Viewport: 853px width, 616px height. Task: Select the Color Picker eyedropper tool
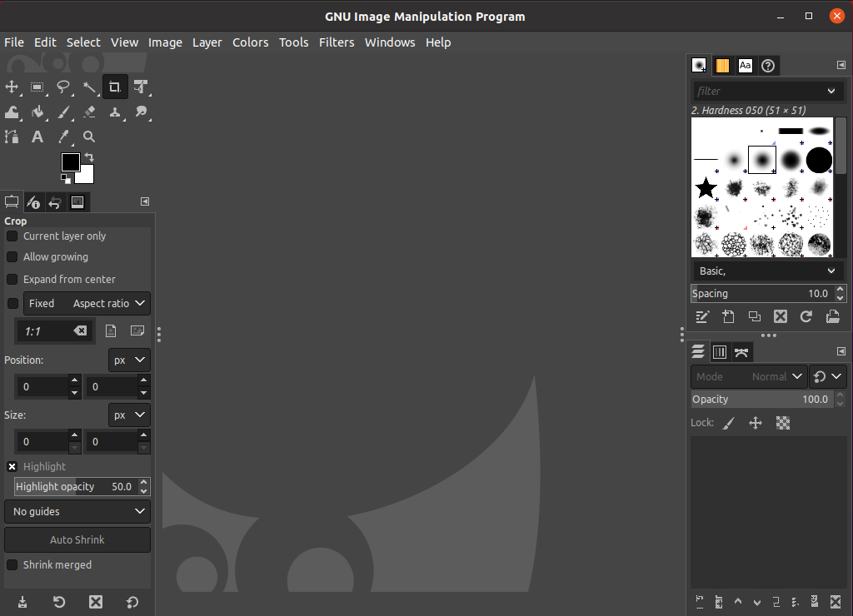[x=63, y=137]
